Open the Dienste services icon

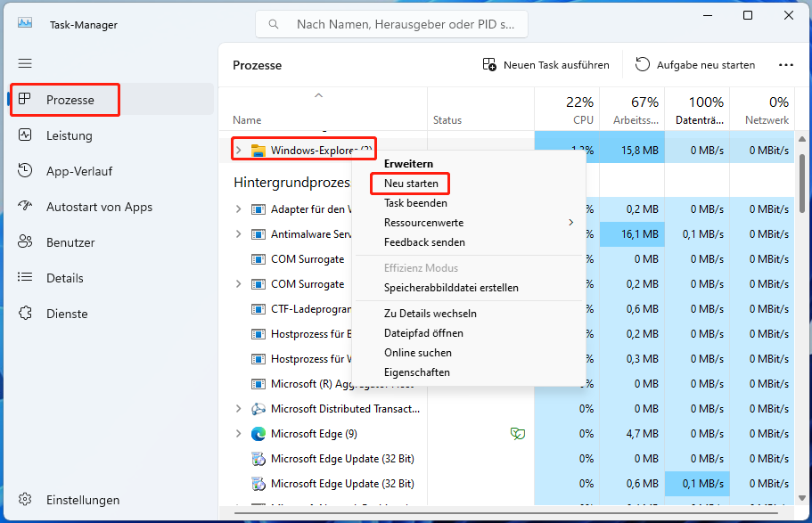[x=25, y=314]
